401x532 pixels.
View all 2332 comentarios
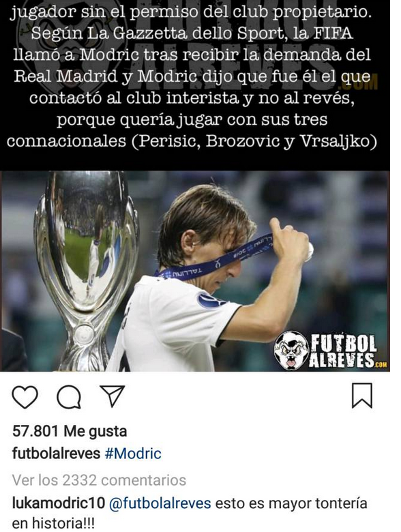[x=99, y=480]
